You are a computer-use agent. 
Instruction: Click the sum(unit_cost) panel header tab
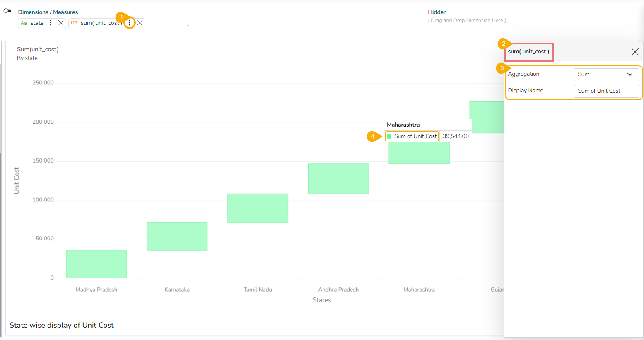[x=529, y=52]
